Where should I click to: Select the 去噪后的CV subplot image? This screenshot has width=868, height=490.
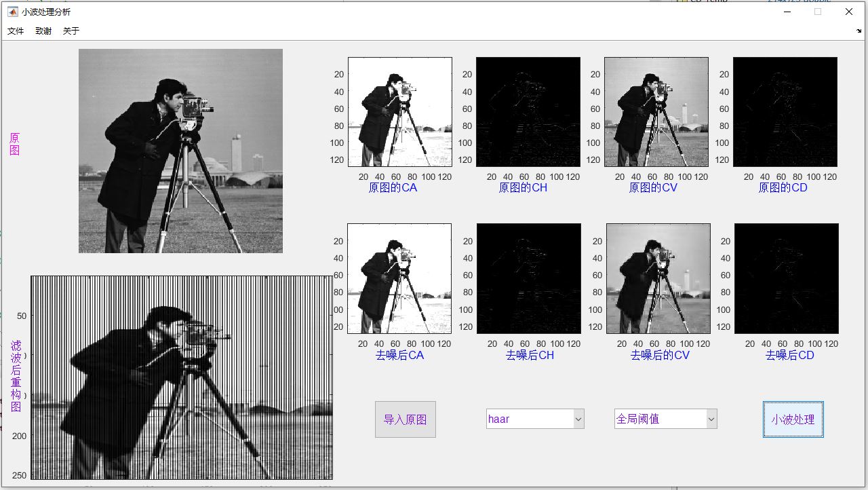(658, 279)
